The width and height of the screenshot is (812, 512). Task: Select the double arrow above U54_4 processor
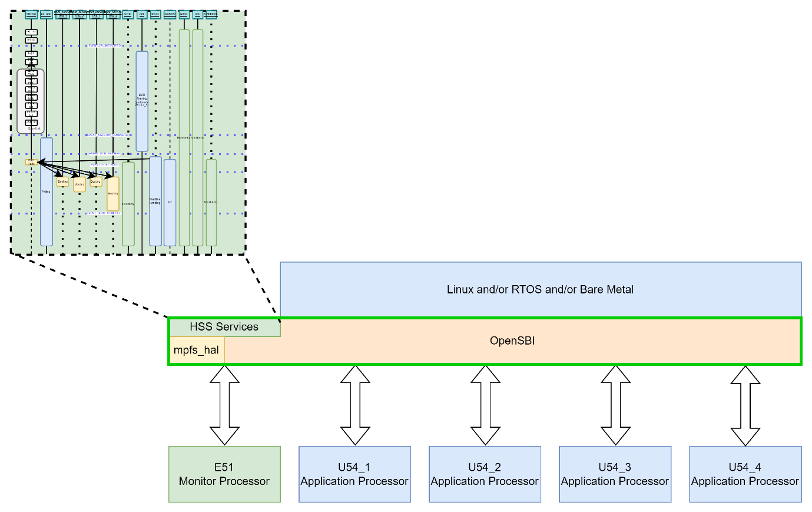[745, 405]
